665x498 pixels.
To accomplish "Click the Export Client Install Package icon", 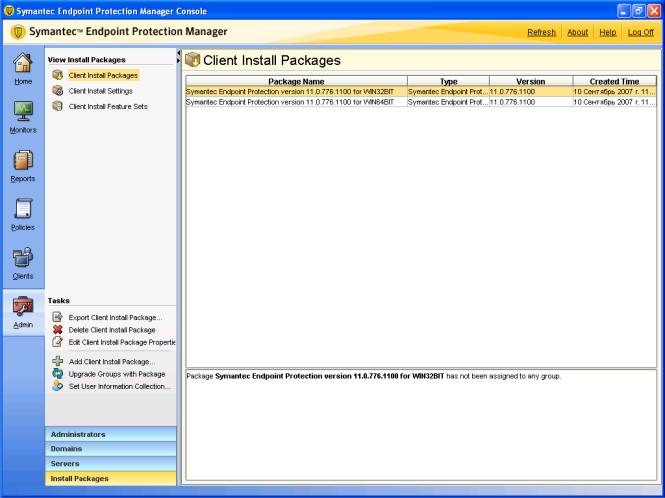I will (57, 317).
